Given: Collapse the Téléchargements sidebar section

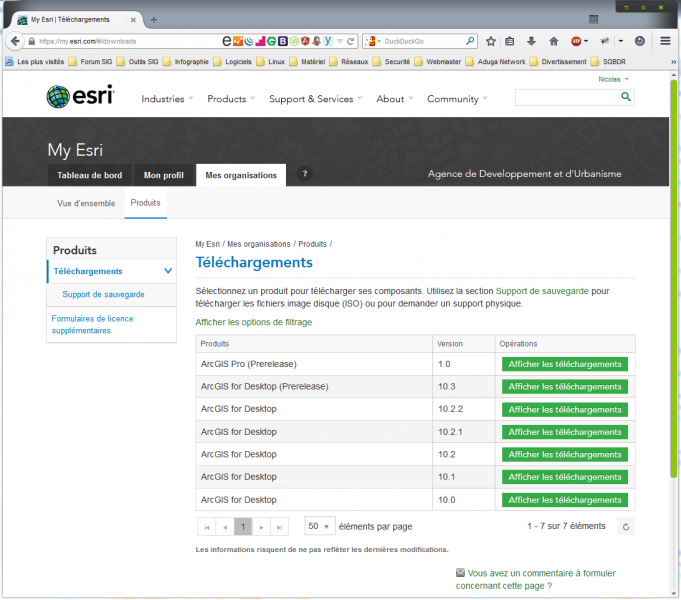Looking at the screenshot, I should click(168, 271).
